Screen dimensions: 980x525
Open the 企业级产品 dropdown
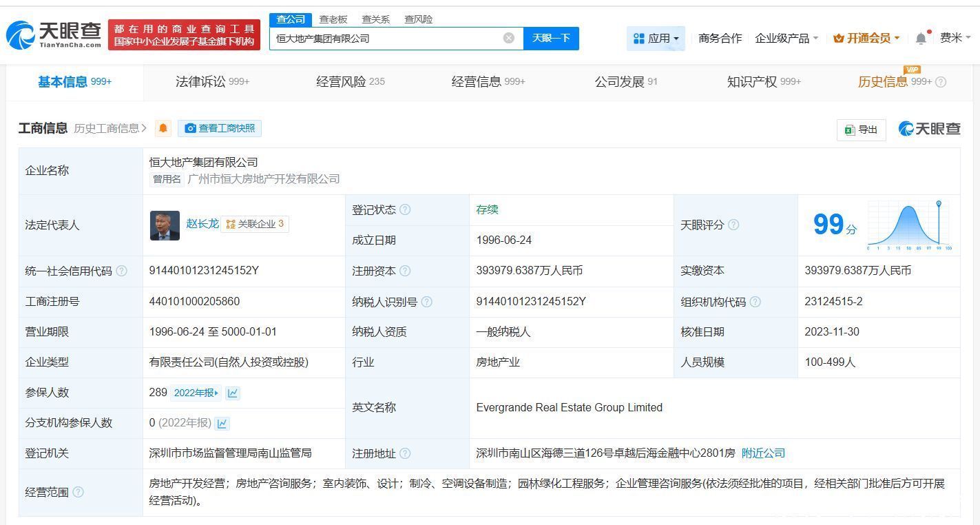point(786,39)
